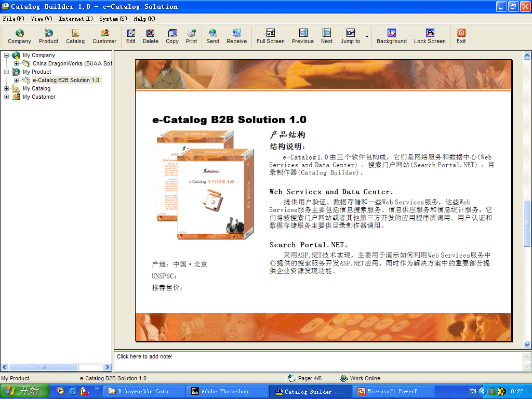
Task: Select e-Catalog B2B Solution 1.0 tree item
Action: point(66,80)
